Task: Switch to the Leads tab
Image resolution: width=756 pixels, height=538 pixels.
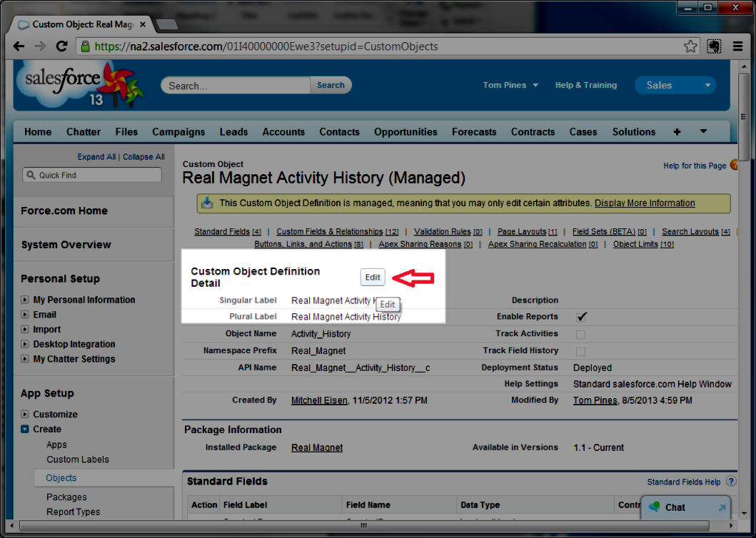Action: click(x=234, y=131)
